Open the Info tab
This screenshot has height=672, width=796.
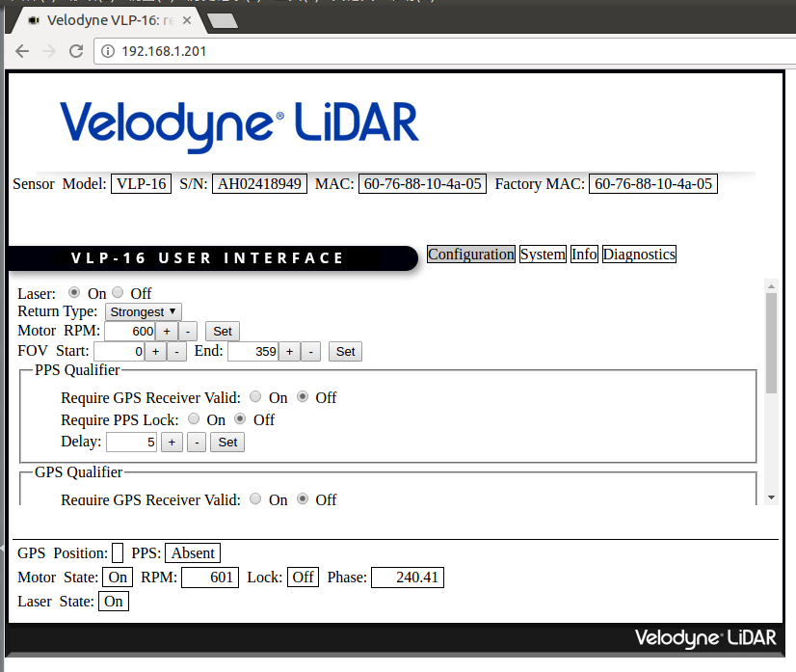coord(584,254)
